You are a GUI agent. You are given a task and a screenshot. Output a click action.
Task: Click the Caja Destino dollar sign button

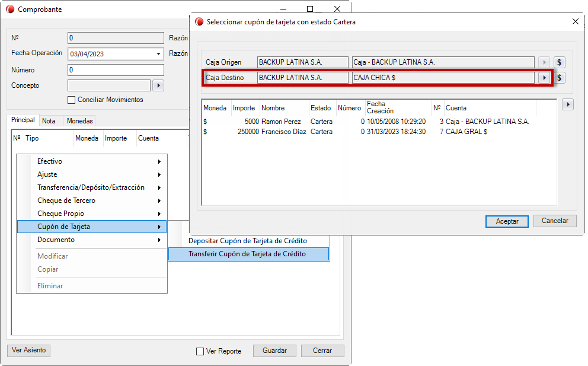559,78
